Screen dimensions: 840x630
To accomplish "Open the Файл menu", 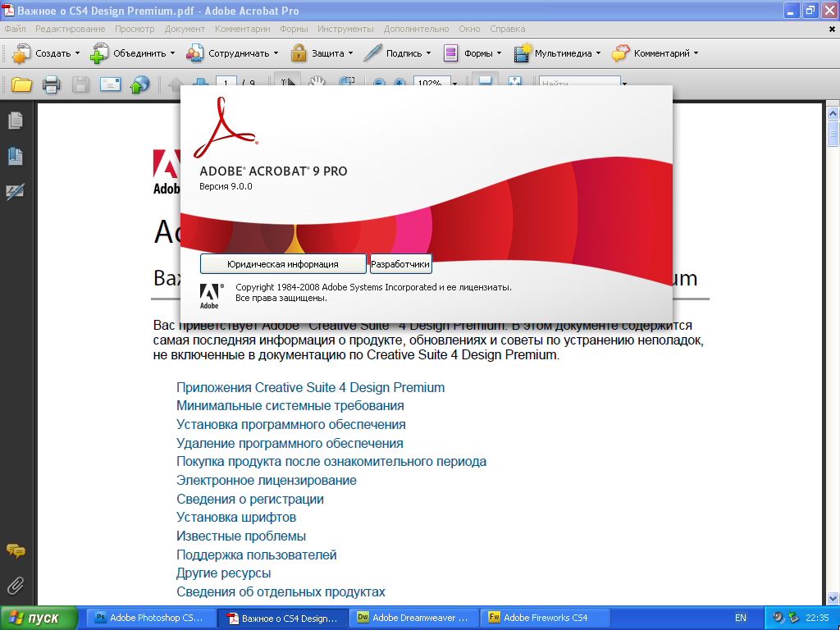I will tap(15, 29).
